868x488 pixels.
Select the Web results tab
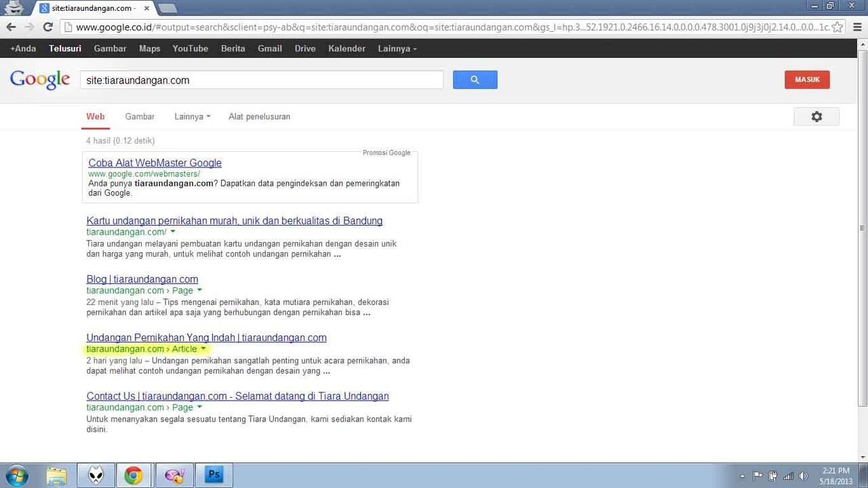point(96,117)
